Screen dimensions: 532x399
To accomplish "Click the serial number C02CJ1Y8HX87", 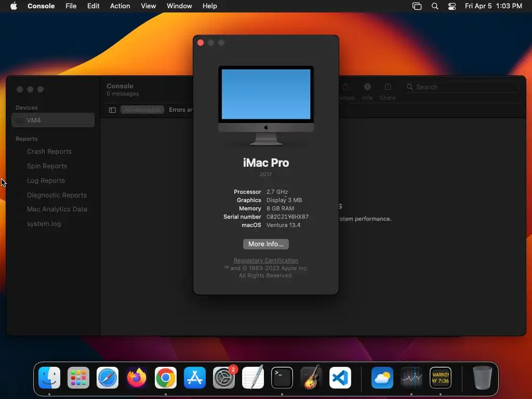I will [287, 217].
